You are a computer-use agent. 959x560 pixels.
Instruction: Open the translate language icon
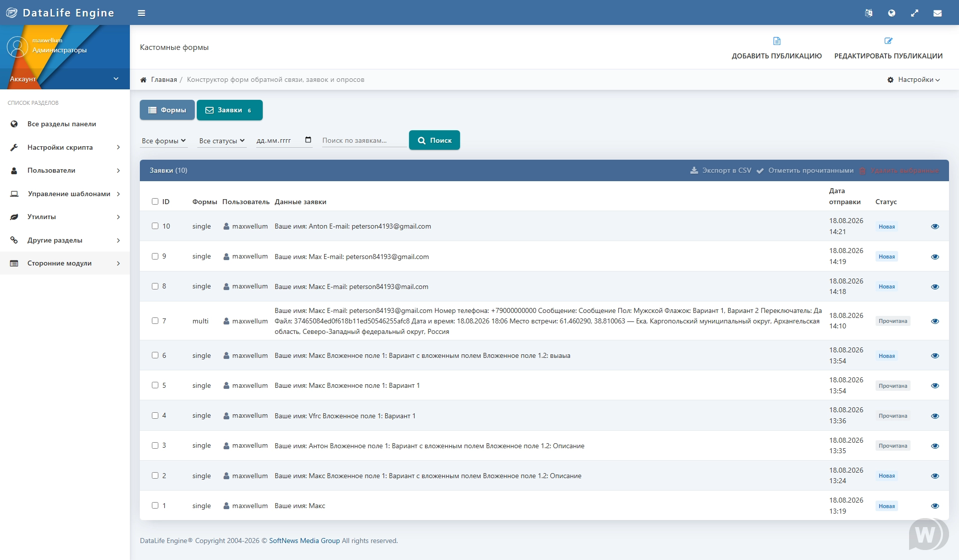click(869, 13)
